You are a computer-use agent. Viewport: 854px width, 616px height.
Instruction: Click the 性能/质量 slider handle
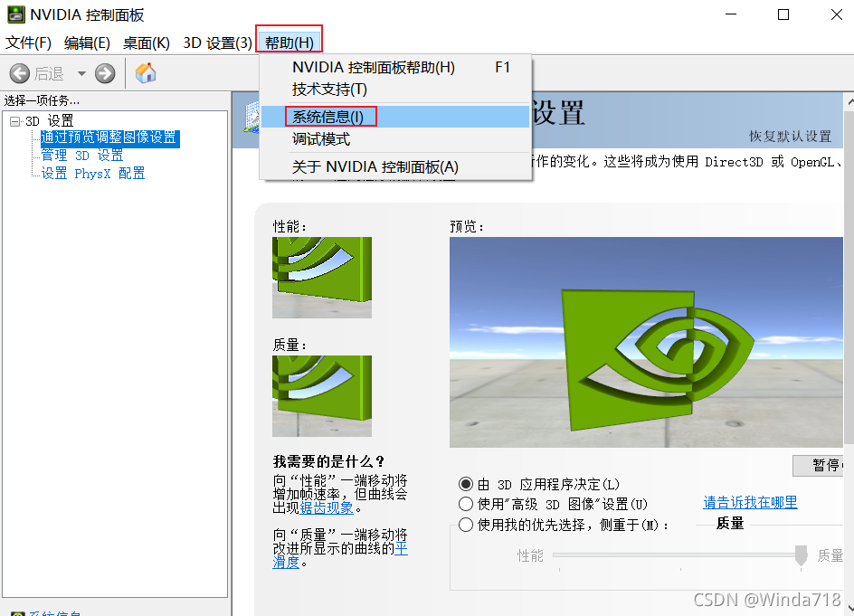coord(801,555)
